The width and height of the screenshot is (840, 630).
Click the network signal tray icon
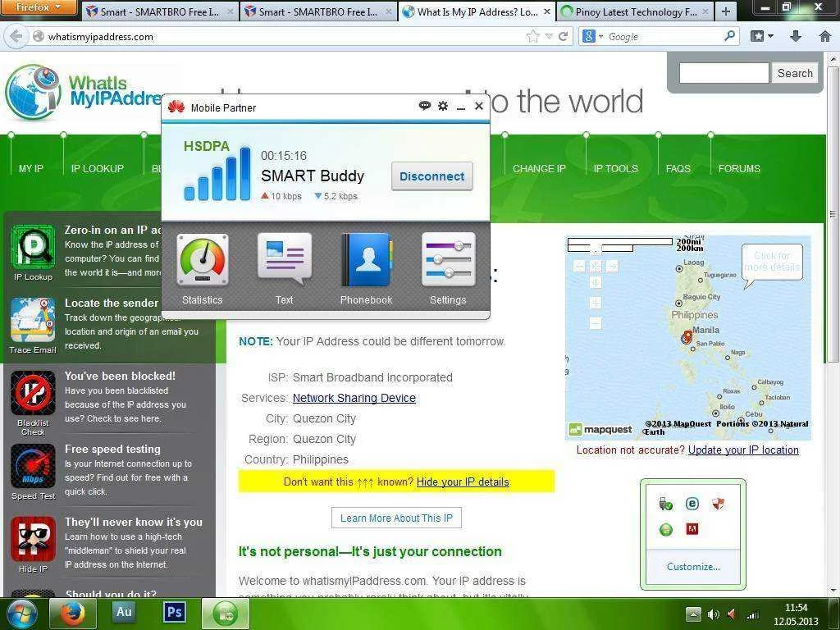click(753, 614)
